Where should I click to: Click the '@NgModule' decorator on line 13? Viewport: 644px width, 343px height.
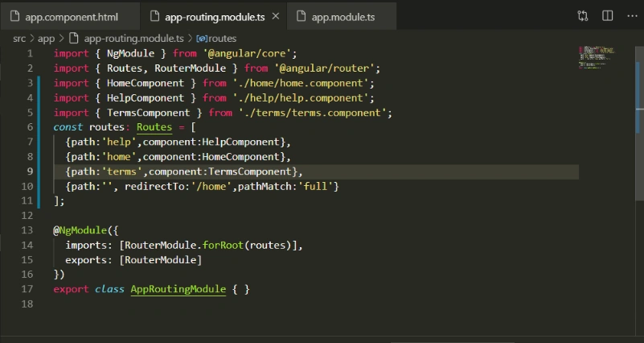(80, 230)
